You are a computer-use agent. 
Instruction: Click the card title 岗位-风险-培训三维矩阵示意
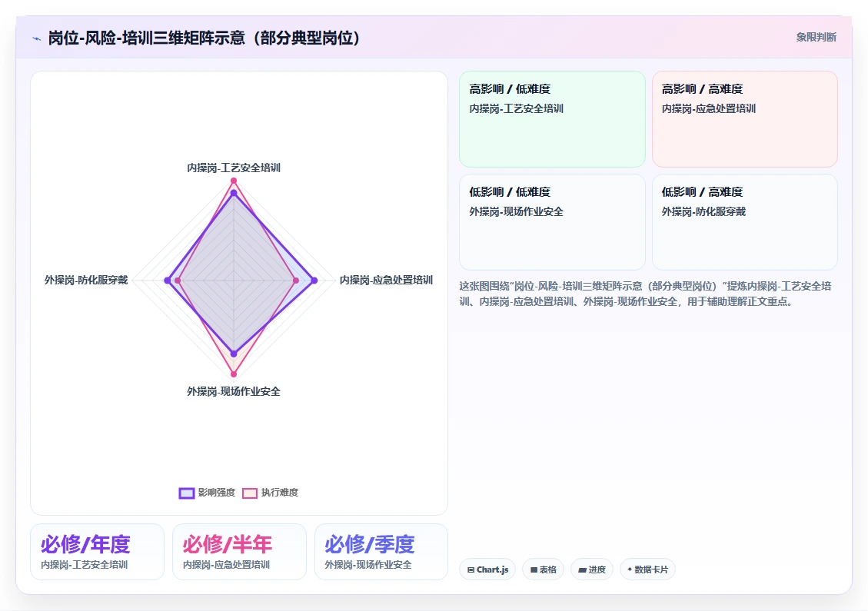pyautogui.click(x=205, y=38)
